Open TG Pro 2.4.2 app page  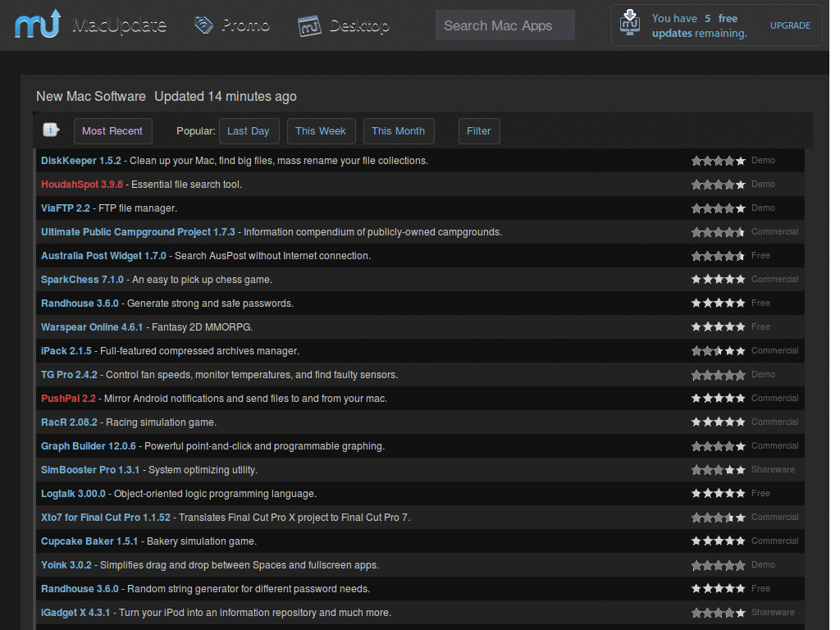(69, 374)
